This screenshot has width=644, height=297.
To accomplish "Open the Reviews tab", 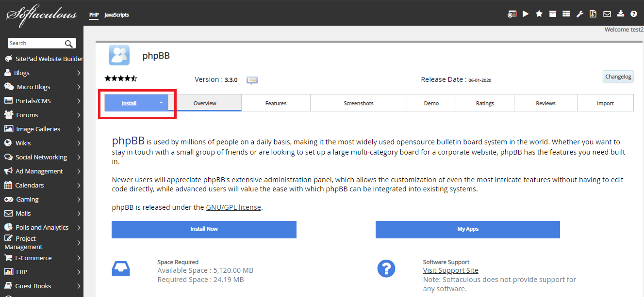I will tap(545, 103).
